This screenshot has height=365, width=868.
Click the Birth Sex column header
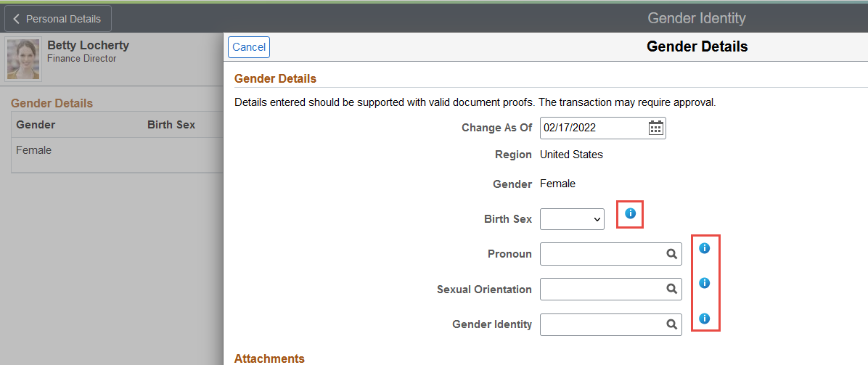171,125
